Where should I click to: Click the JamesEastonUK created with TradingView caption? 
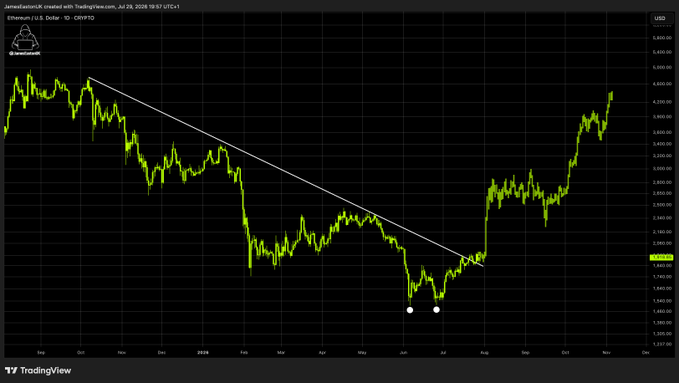click(92, 6)
